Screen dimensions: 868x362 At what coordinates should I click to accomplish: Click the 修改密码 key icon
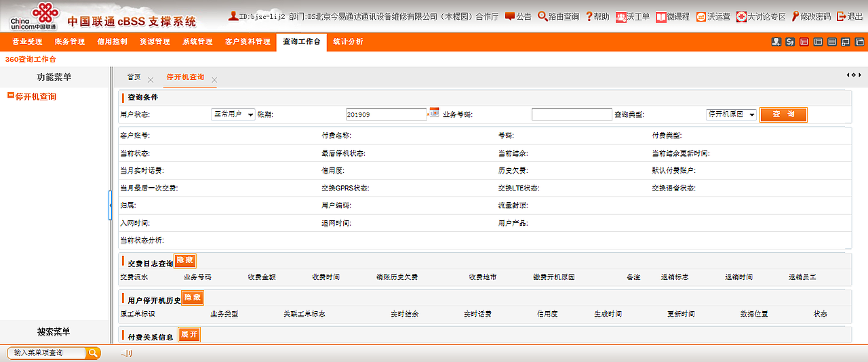795,16
